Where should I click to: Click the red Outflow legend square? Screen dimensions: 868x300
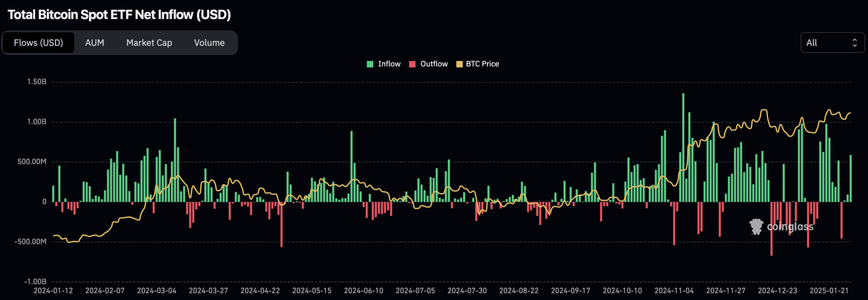coord(412,64)
